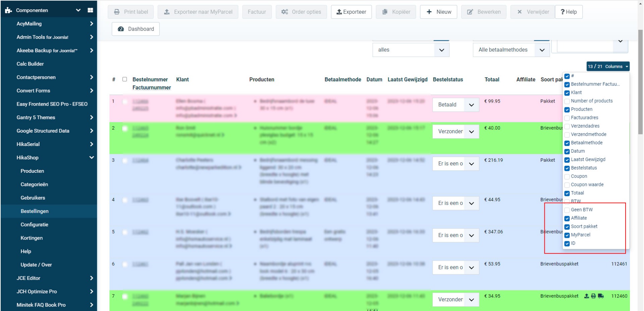This screenshot has width=644, height=311.
Task: Enable the Verzendadres column checkbox
Action: point(567,126)
